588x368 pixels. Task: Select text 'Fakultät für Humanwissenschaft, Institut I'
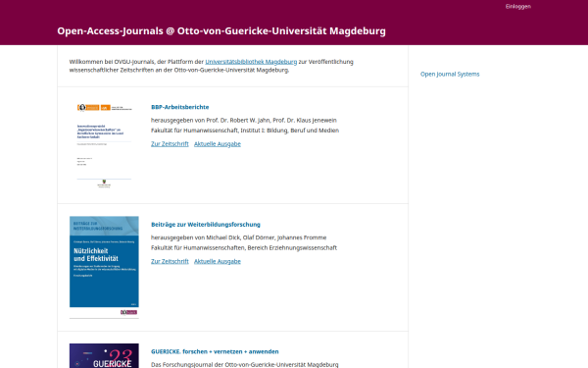(209, 131)
